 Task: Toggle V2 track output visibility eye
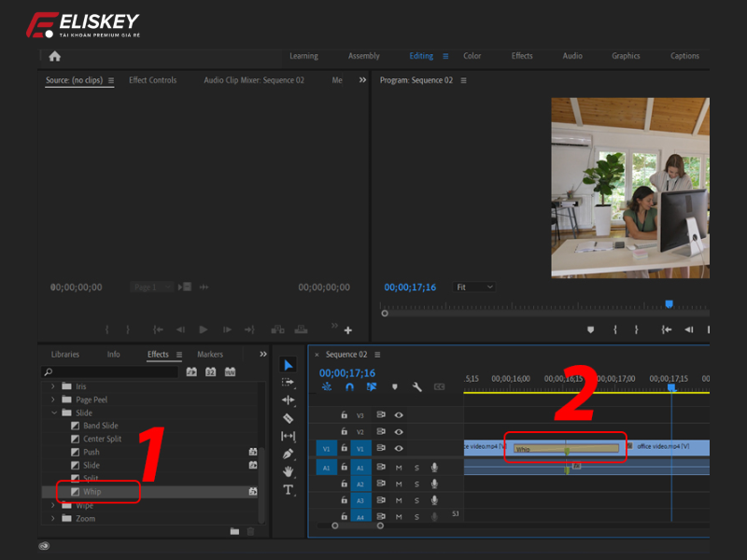click(399, 432)
